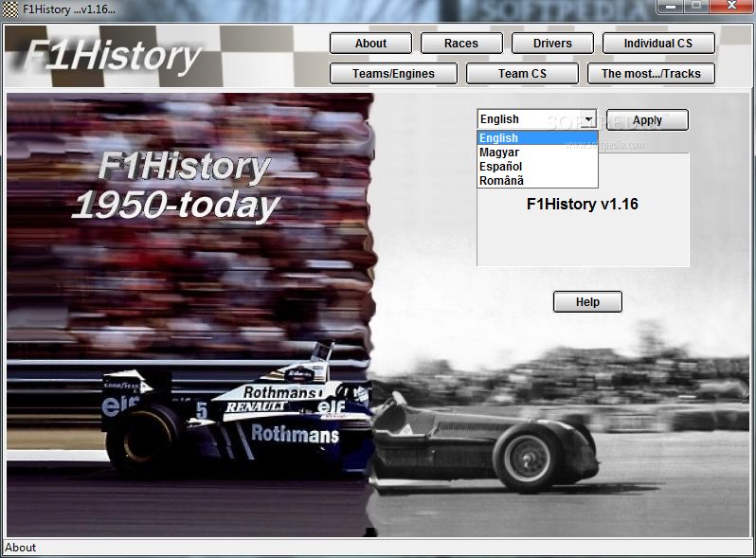Go to the Drivers section

point(552,44)
